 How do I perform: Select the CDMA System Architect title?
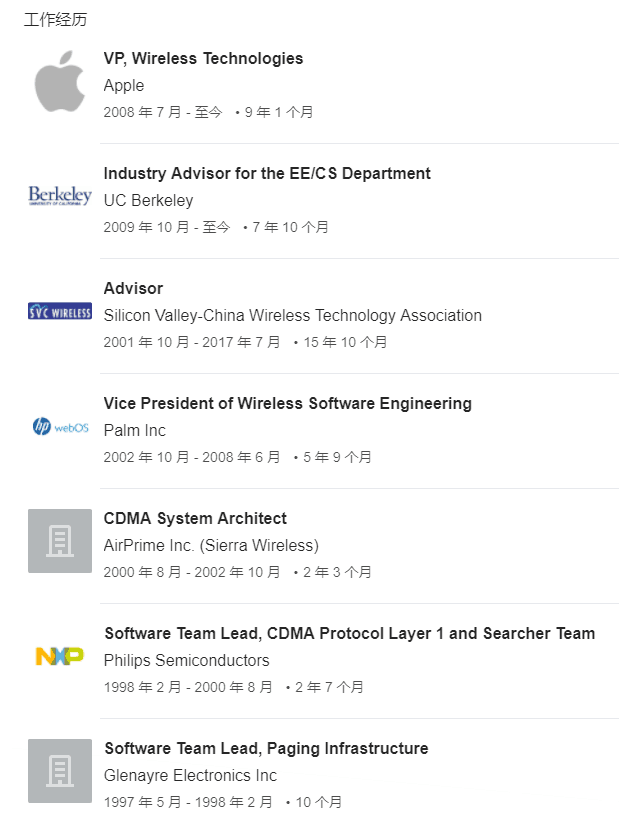tap(195, 518)
